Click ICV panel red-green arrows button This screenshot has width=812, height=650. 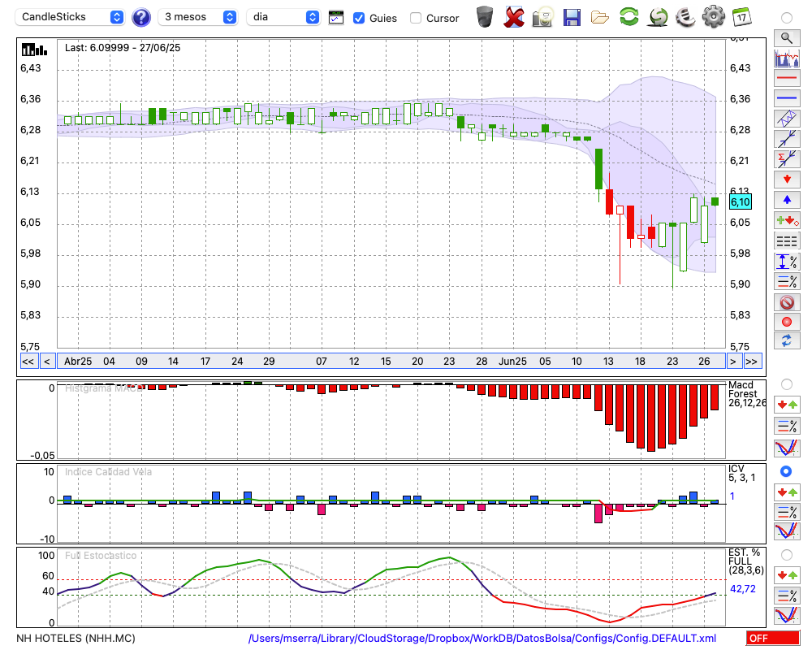[787, 492]
